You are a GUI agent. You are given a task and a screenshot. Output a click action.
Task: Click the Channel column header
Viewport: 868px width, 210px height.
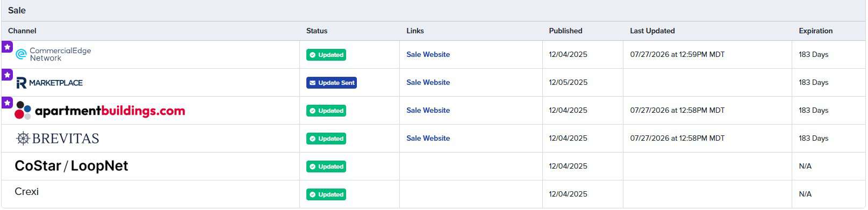click(x=22, y=31)
